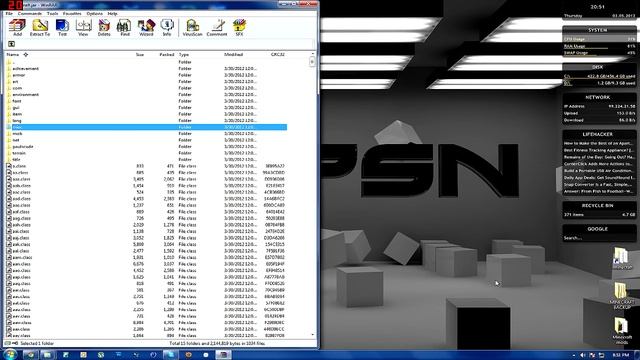This screenshot has height=360, width=640.
Task: Select the a.class file row
Action: pos(146,166)
